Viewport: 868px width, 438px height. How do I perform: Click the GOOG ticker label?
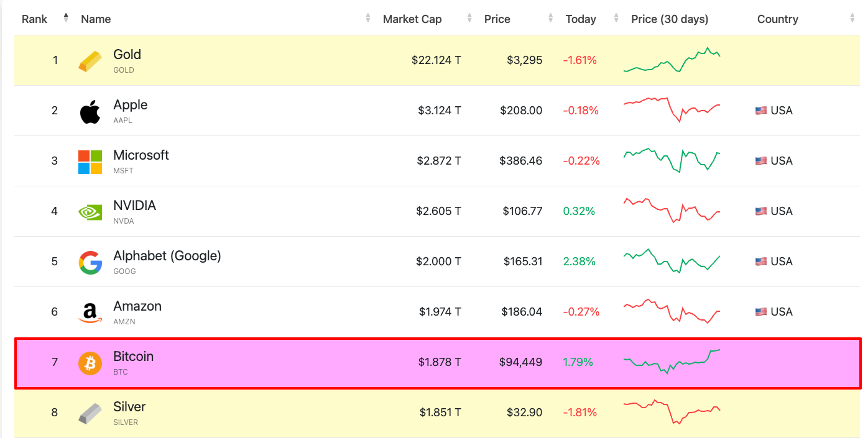124,271
